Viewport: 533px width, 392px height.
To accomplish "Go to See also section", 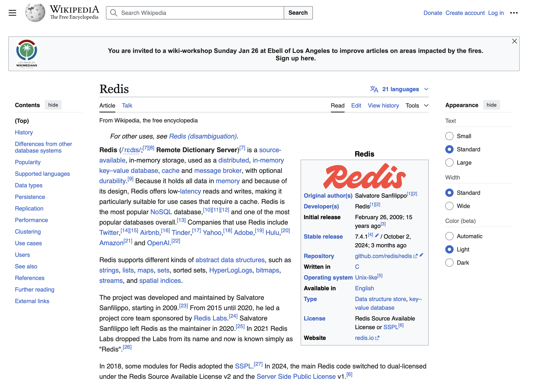I will (26, 267).
